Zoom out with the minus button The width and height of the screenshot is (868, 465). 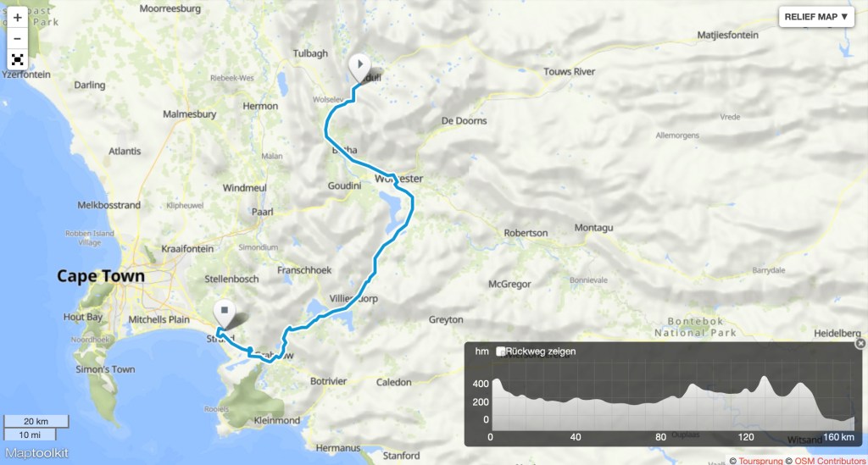click(x=17, y=39)
